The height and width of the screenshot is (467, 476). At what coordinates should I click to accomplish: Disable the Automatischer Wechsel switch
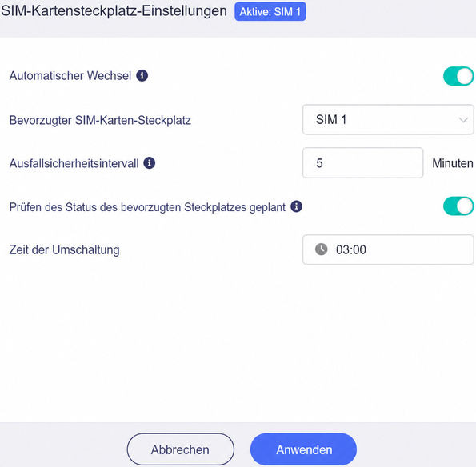[x=458, y=76]
